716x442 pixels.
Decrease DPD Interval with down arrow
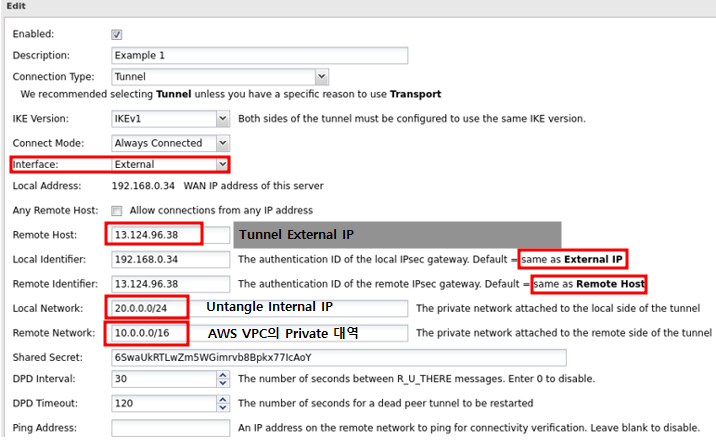click(223, 383)
